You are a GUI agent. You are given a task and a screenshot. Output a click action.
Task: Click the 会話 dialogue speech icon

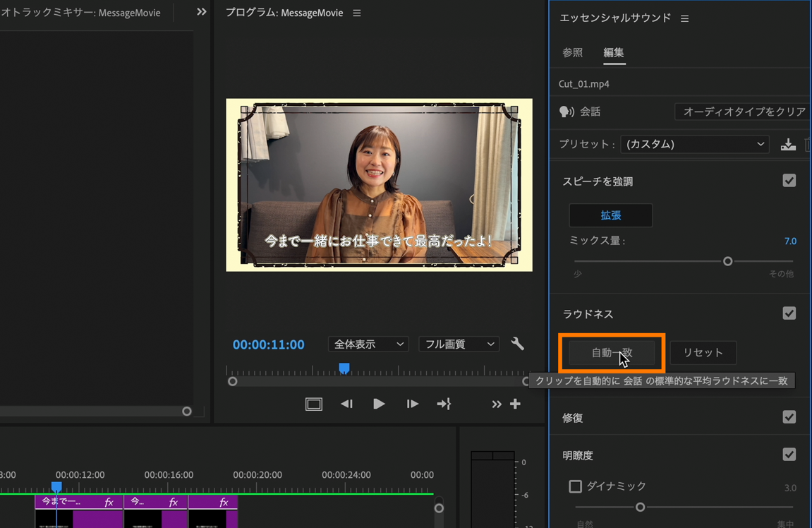coord(567,112)
